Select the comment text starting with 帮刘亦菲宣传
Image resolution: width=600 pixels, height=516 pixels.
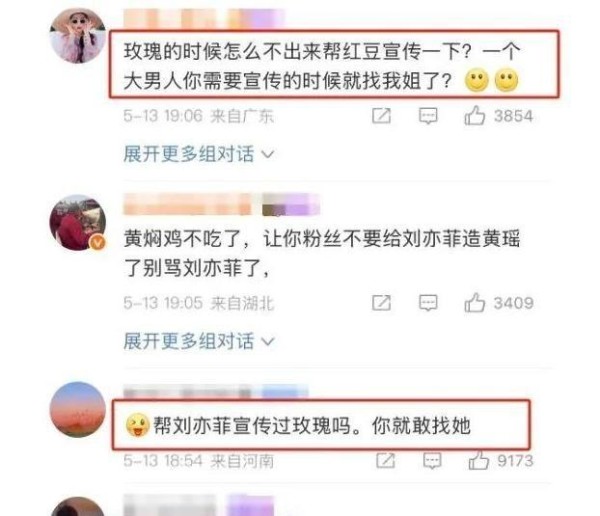(x=312, y=425)
